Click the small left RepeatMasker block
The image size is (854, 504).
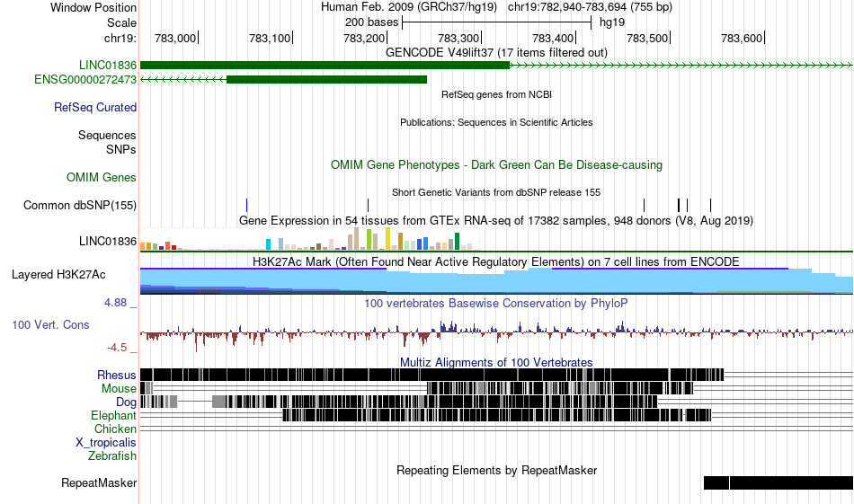click(x=716, y=482)
